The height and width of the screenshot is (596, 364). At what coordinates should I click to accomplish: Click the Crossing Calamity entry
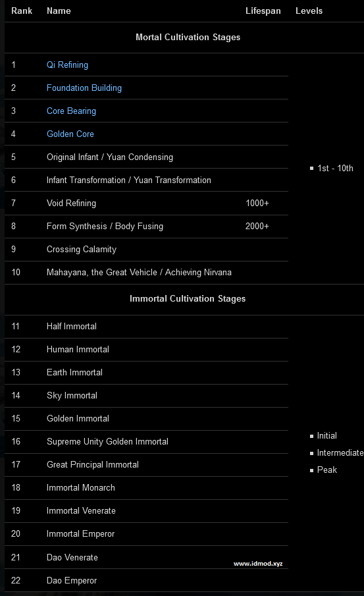point(82,250)
